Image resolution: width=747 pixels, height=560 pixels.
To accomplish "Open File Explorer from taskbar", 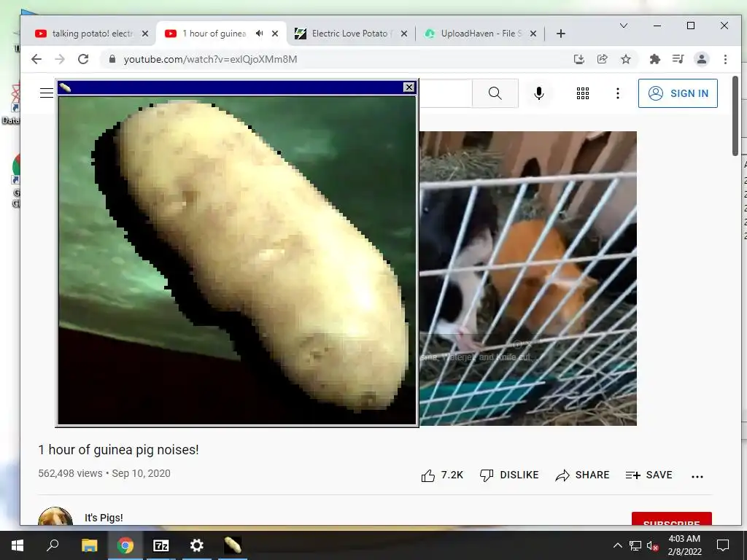I will point(89,545).
